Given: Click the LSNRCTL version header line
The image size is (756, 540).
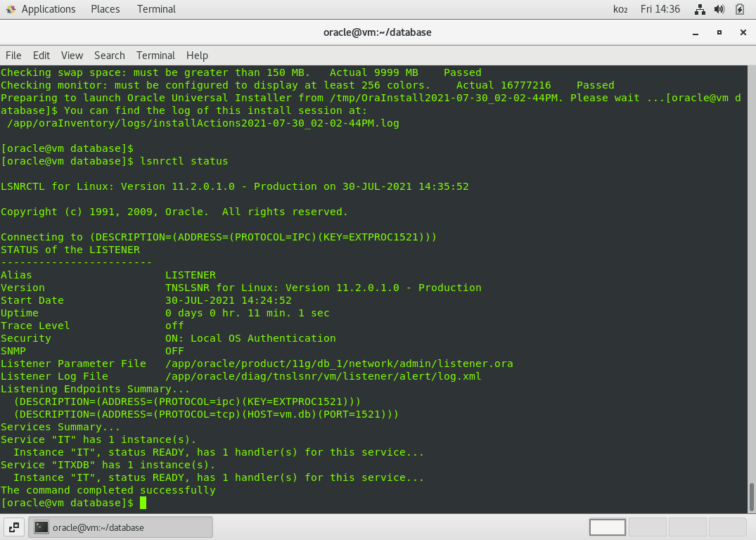Looking at the screenshot, I should click(x=235, y=186).
